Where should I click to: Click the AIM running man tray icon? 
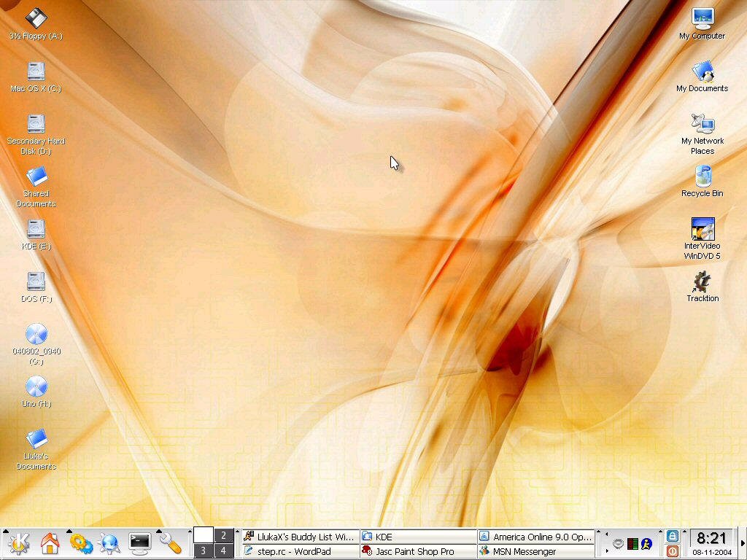click(x=646, y=543)
